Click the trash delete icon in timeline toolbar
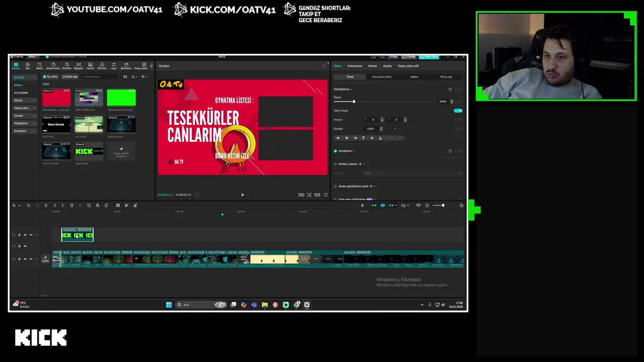 (71, 205)
